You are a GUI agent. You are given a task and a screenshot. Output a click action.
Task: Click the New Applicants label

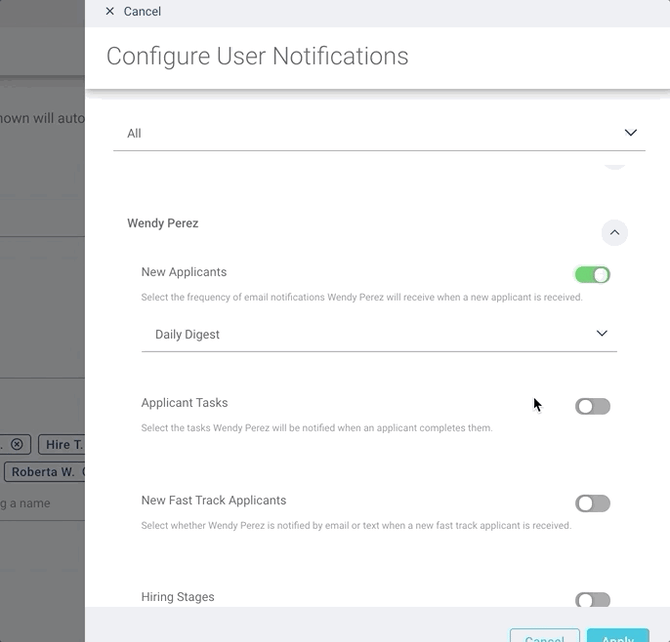click(x=184, y=272)
